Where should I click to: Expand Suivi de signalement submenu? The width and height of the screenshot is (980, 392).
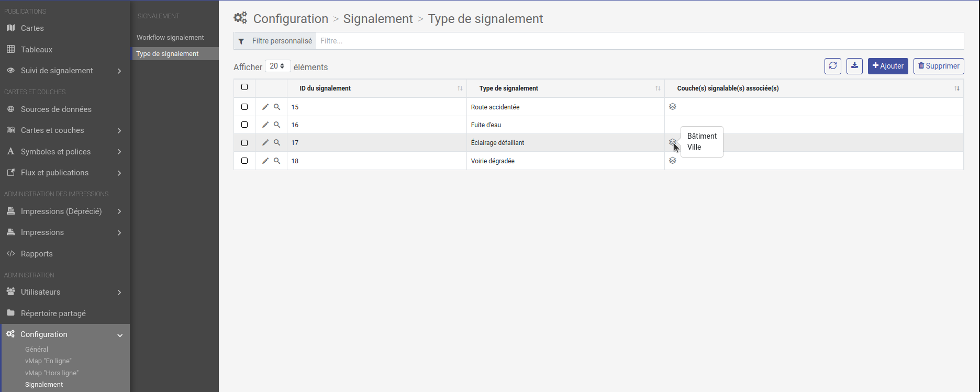tap(119, 71)
